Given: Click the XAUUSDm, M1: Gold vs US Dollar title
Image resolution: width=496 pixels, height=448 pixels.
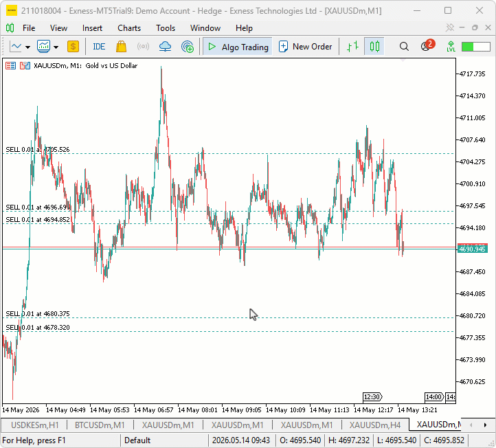Looking at the screenshot, I should (85, 66).
